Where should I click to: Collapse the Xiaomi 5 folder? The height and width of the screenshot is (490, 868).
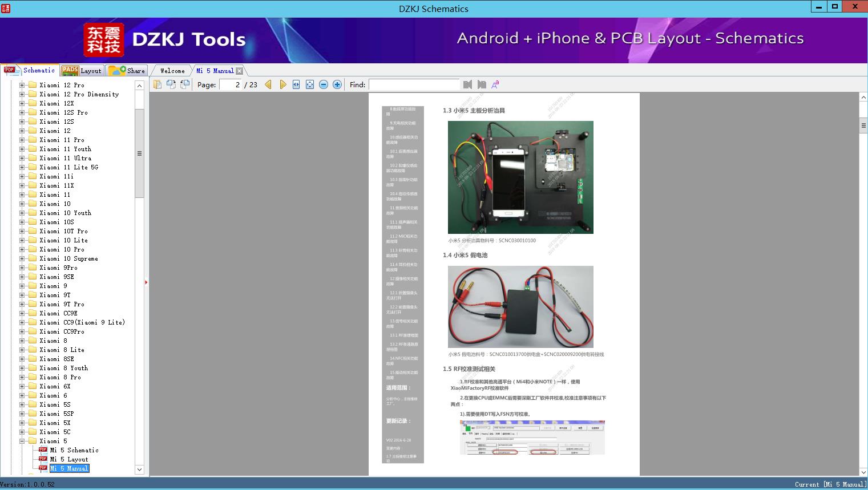(22, 441)
